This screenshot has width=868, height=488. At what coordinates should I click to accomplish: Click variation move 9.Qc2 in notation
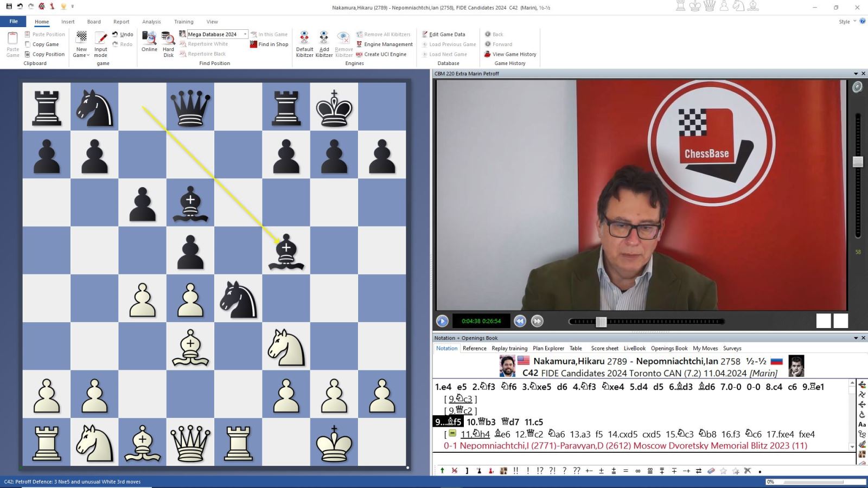point(461,411)
